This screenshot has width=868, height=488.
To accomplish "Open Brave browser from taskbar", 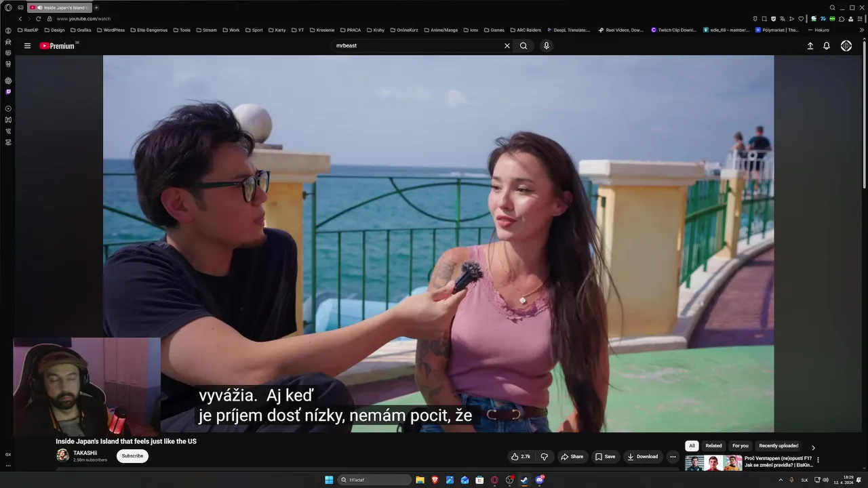I will [x=435, y=480].
